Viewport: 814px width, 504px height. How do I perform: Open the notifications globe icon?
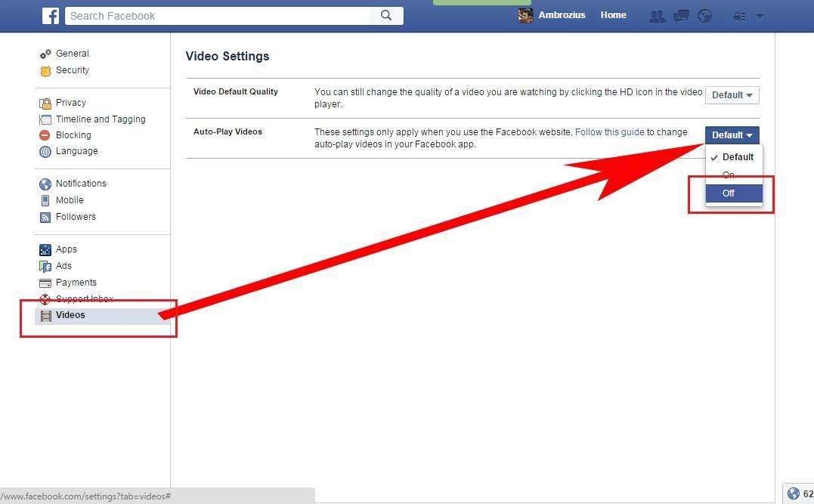pos(704,16)
